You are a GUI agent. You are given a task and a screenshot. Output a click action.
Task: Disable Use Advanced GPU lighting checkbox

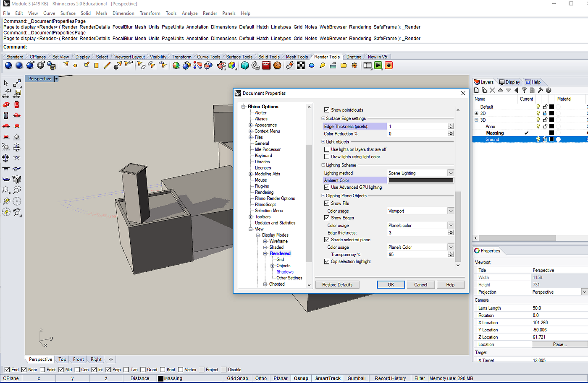tap(327, 188)
